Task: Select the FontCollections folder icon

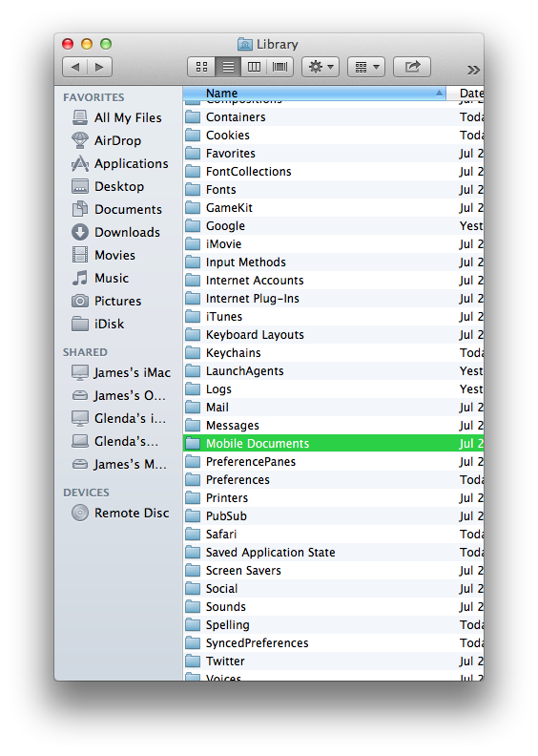Action: point(193,172)
